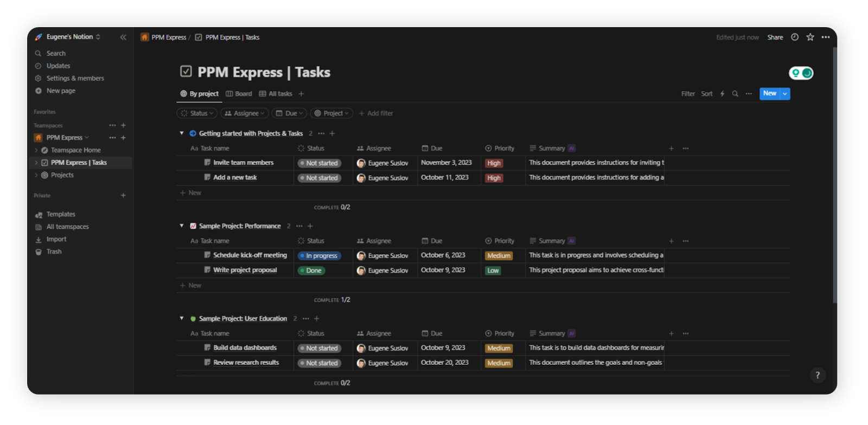The height and width of the screenshot is (425, 868).
Task: Open Status filter dropdown
Action: [x=197, y=113]
